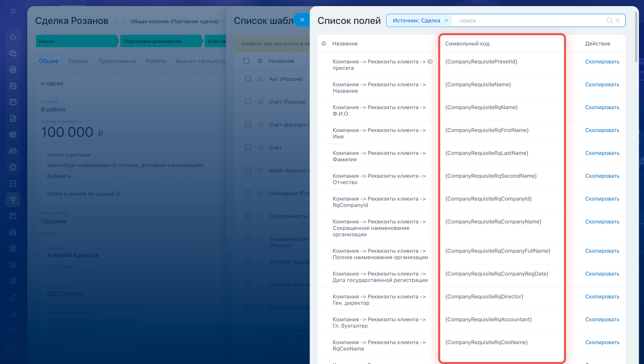Click the {CompanyRequisiteRqCompanyFullName} code cell
The width and height of the screenshot is (644, 364).
click(x=498, y=251)
